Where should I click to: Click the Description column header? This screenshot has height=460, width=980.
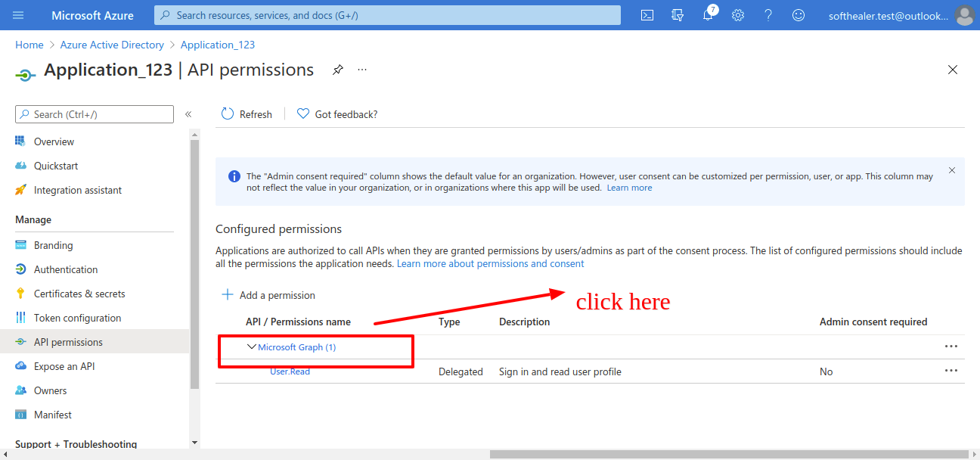click(x=524, y=322)
